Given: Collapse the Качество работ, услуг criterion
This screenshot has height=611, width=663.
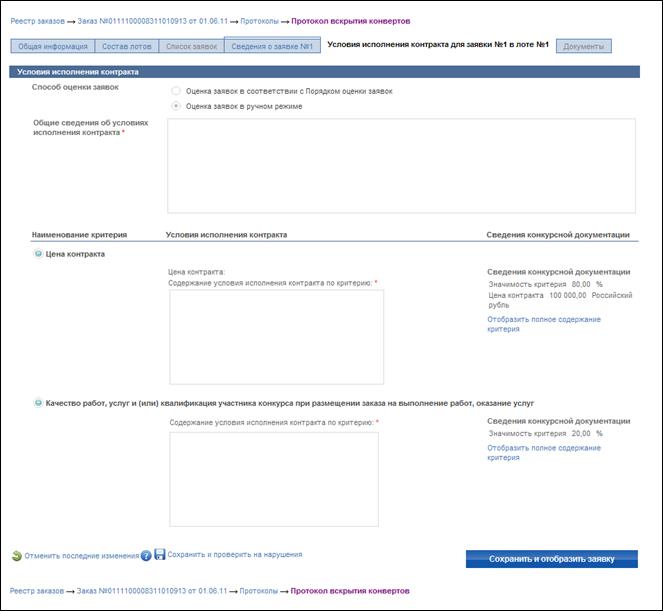Looking at the screenshot, I should (x=38, y=403).
